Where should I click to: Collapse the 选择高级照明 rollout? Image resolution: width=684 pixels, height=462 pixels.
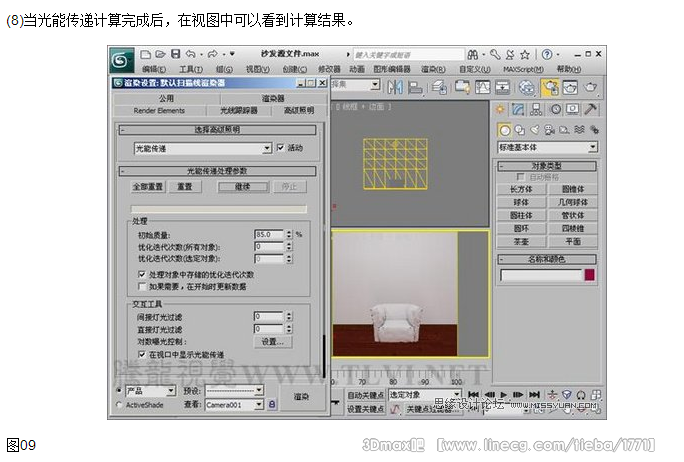(217, 130)
